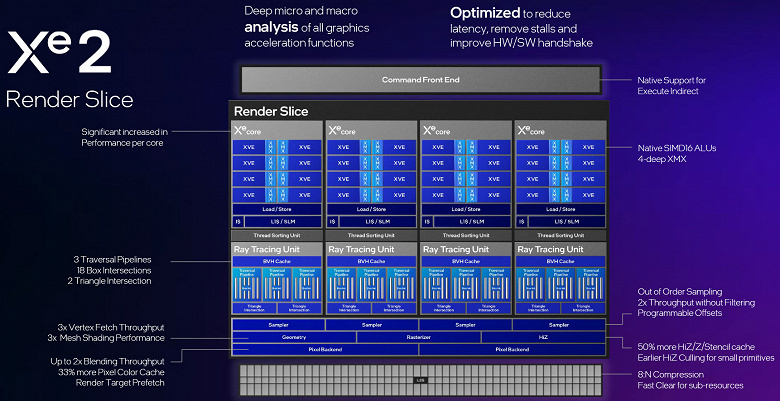Click the right Pixel Backend block
The height and width of the screenshot is (401, 780).
[512, 350]
